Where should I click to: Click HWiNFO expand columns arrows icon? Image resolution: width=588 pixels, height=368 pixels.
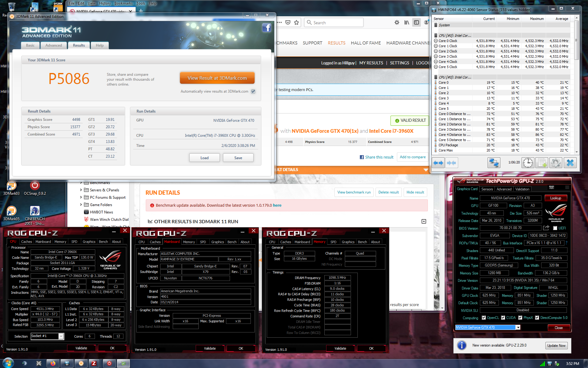(x=438, y=163)
